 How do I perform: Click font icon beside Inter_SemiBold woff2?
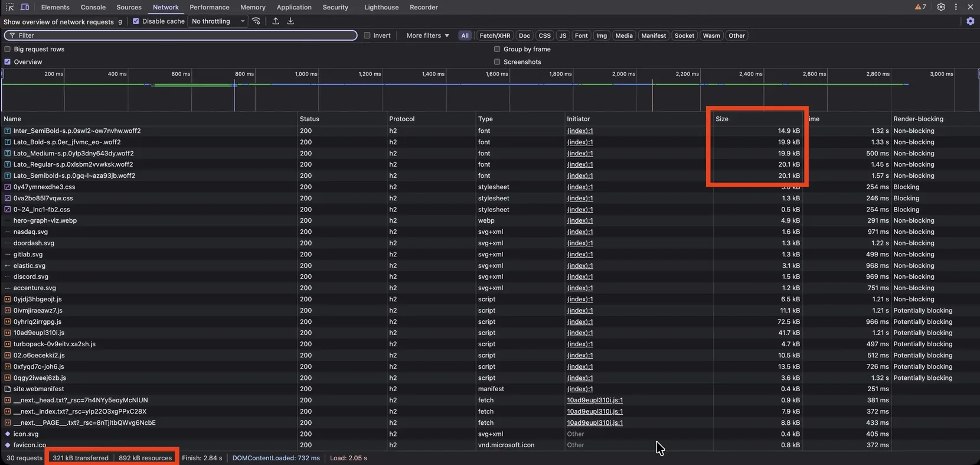[x=8, y=131]
